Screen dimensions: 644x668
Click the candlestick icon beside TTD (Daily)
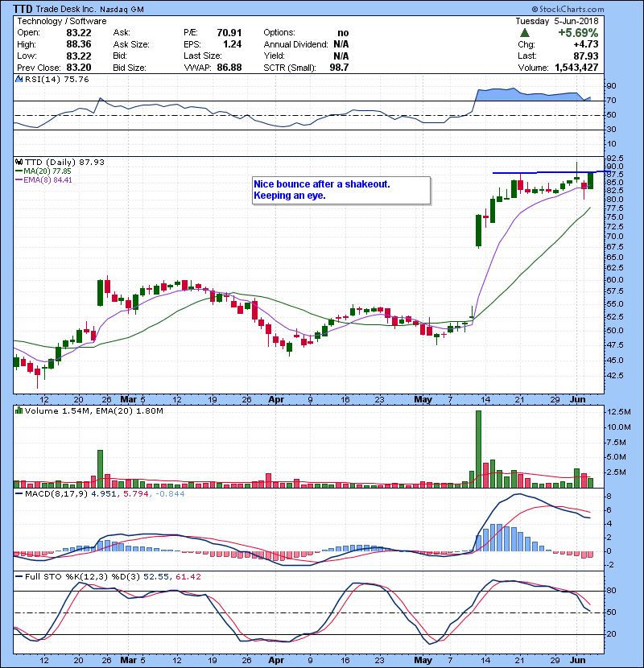click(19, 162)
